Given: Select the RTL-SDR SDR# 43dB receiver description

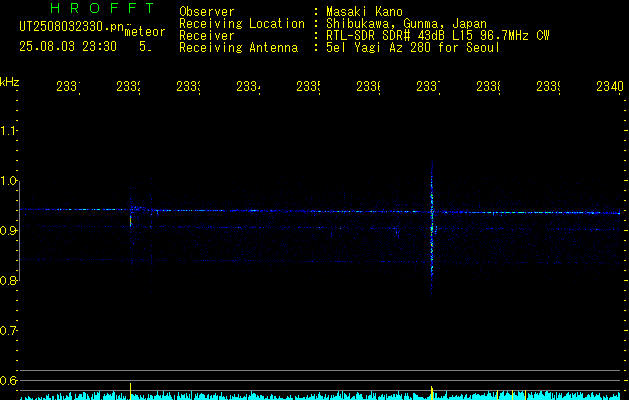Looking at the screenshot, I should [438, 36].
